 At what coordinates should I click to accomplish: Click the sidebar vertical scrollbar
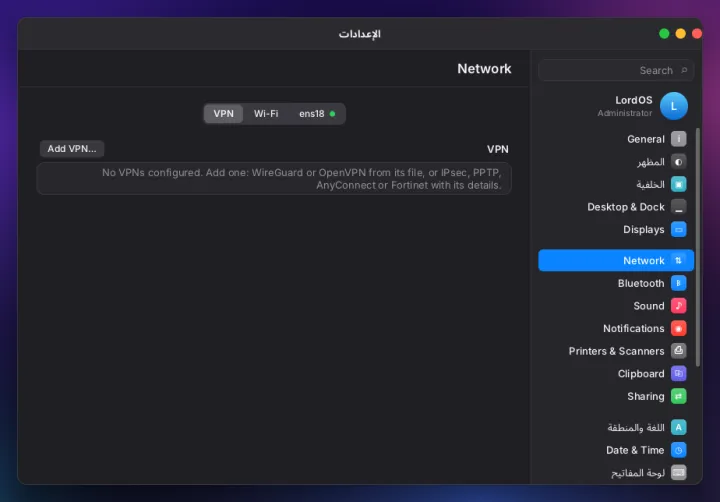click(x=698, y=247)
